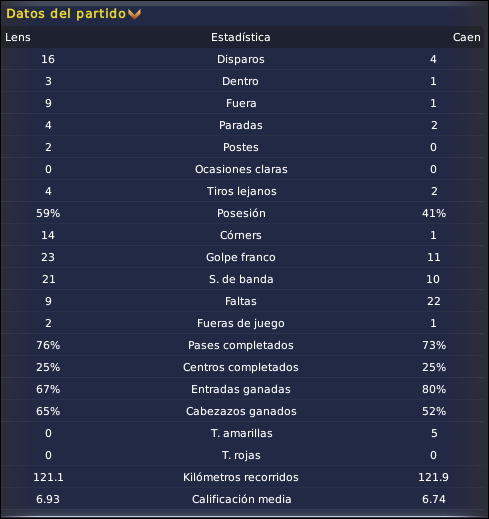Select the Calificación media row
The height and width of the screenshot is (519, 489).
242,499
